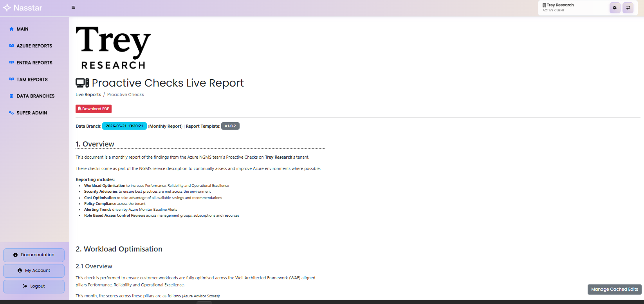Click the data branch timestamp badge 2026-05-21
The height and width of the screenshot is (304, 644).
(x=124, y=126)
